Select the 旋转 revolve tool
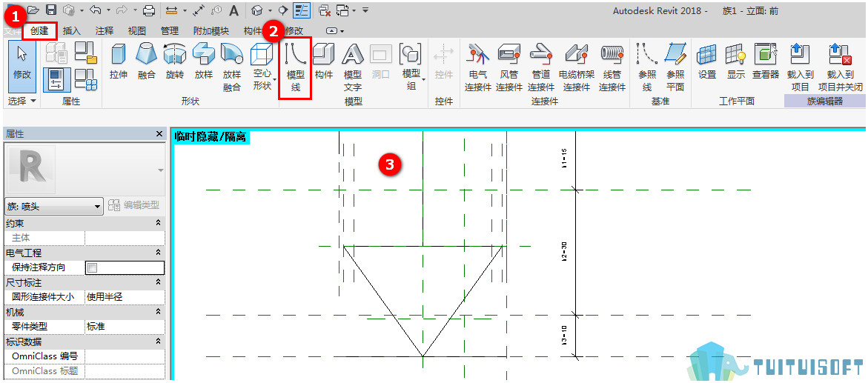Screen dimensions: 868x383 [175, 61]
